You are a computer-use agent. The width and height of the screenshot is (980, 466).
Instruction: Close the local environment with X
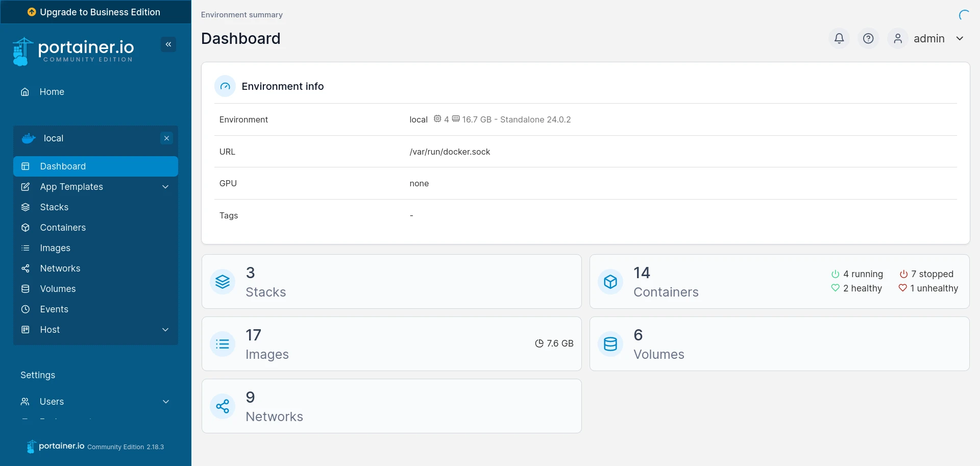[166, 138]
